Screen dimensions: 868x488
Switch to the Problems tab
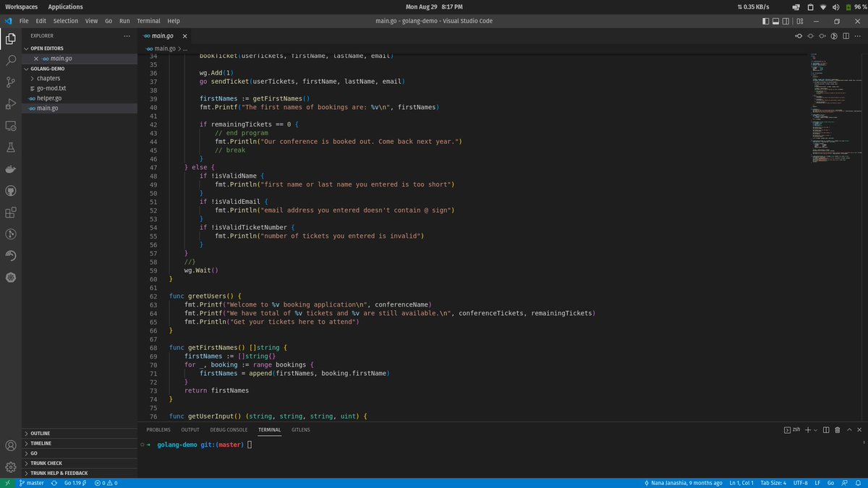pyautogui.click(x=158, y=429)
